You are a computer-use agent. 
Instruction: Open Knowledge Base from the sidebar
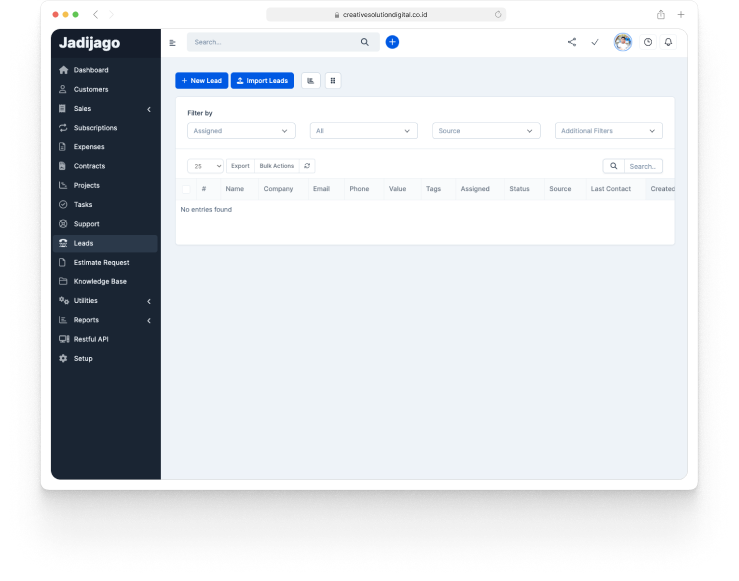click(100, 282)
